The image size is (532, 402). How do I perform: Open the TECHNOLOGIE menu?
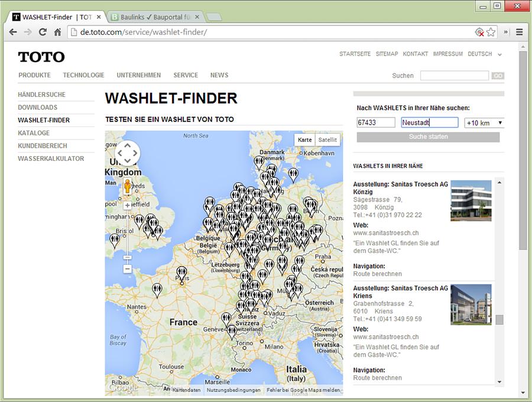click(83, 75)
